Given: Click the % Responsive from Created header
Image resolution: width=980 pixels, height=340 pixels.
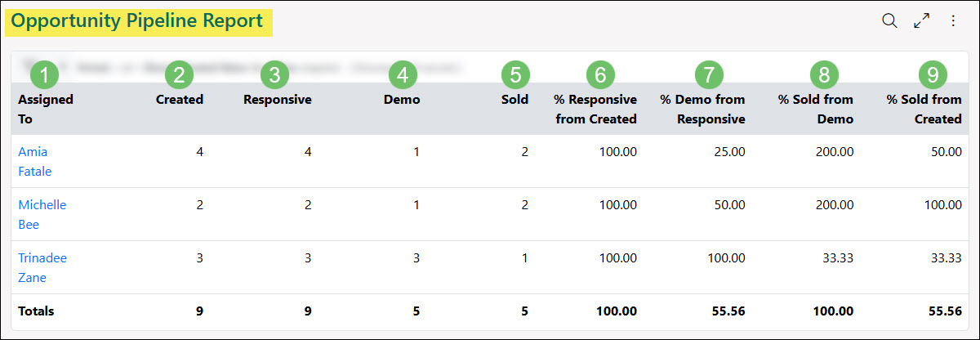Looking at the screenshot, I should pos(595,109).
